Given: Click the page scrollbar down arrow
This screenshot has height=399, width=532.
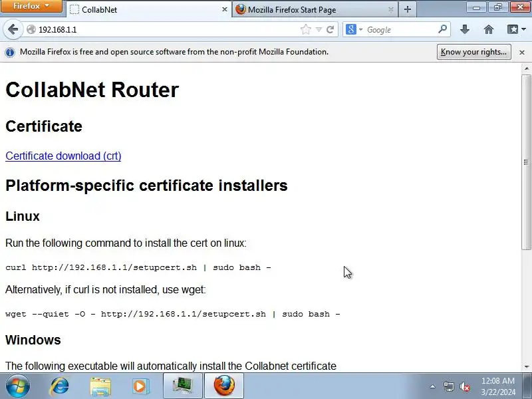Looking at the screenshot, I should (x=527, y=367).
